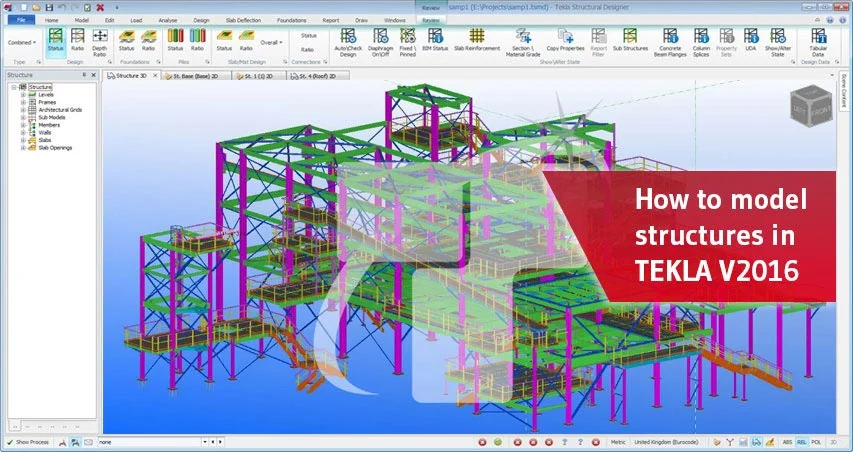Select the Copy Properties tool
This screenshot has height=452, width=853.
(565, 41)
